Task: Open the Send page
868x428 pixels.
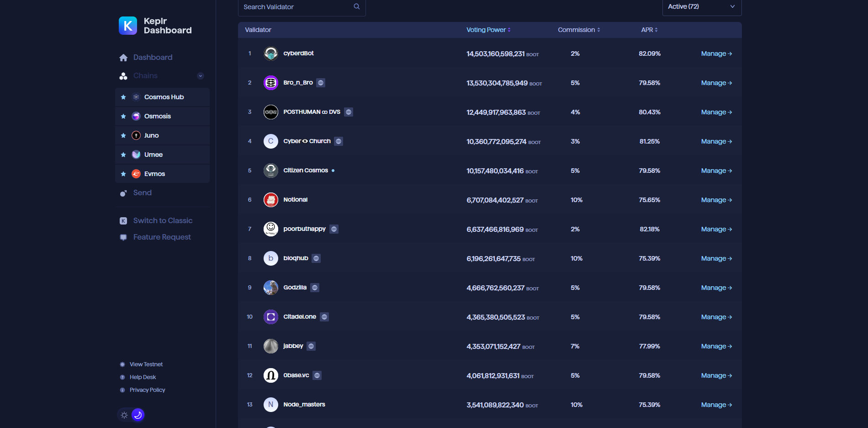Action: pos(142,193)
